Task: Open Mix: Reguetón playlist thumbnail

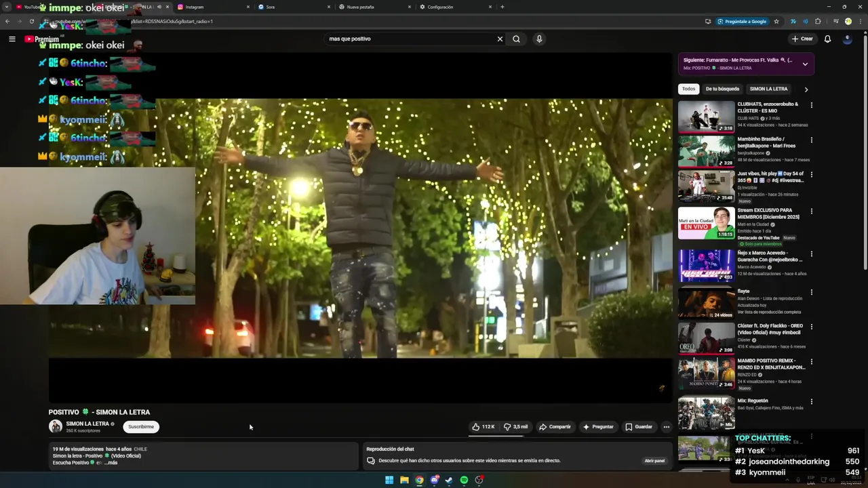Action: pyautogui.click(x=706, y=413)
